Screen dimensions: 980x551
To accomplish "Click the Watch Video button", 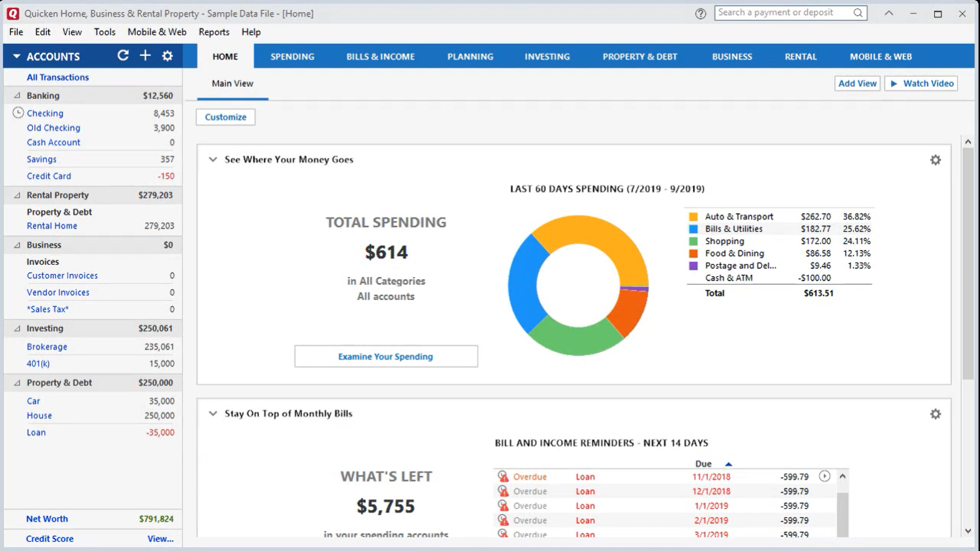I will [921, 83].
